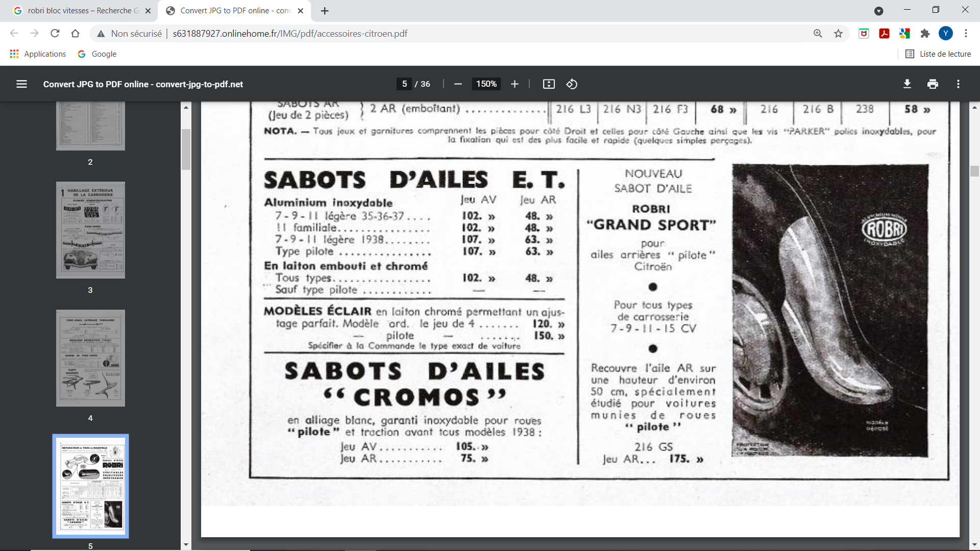The width and height of the screenshot is (980, 551).
Task: Rotate the PDF counterclockwise
Action: point(572,84)
